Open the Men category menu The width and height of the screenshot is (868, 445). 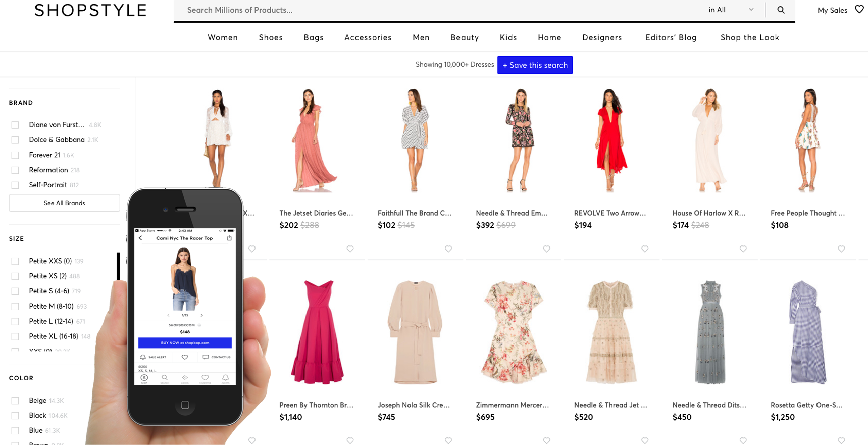click(421, 37)
